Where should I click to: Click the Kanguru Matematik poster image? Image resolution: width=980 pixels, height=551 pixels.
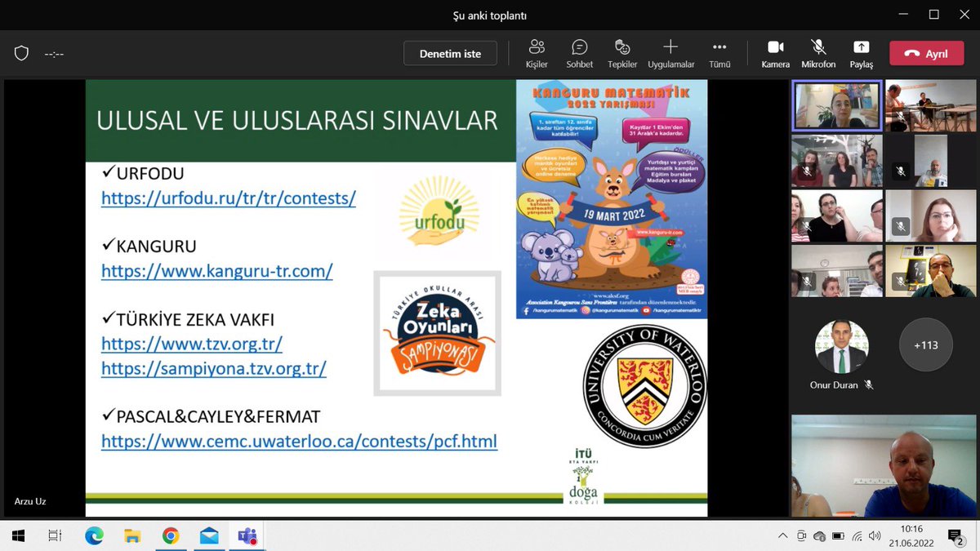coord(612,198)
